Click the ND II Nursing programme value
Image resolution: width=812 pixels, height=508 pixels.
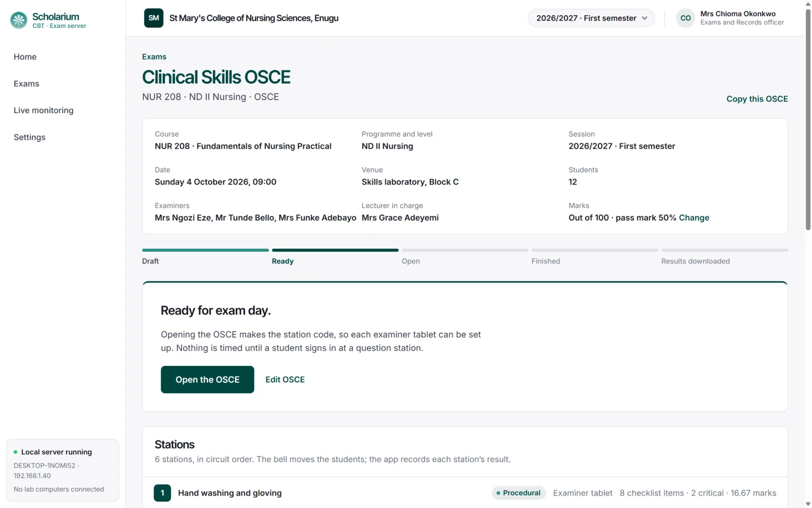(x=387, y=146)
